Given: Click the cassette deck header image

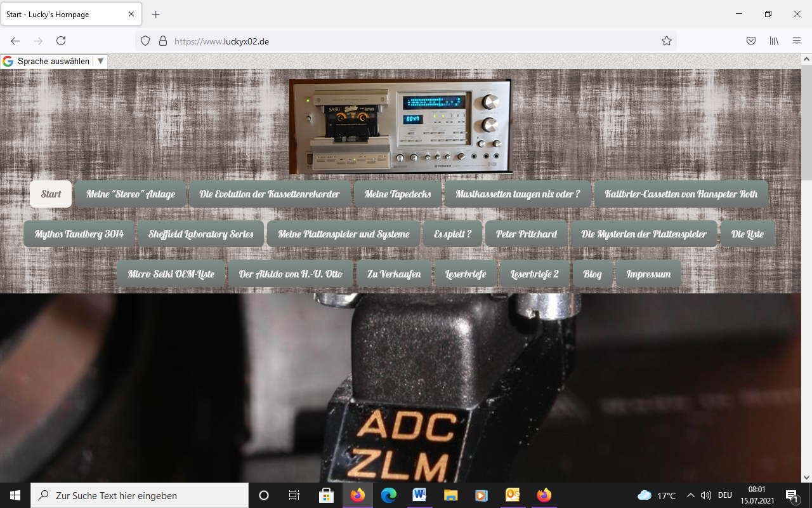Looking at the screenshot, I should 400,126.
